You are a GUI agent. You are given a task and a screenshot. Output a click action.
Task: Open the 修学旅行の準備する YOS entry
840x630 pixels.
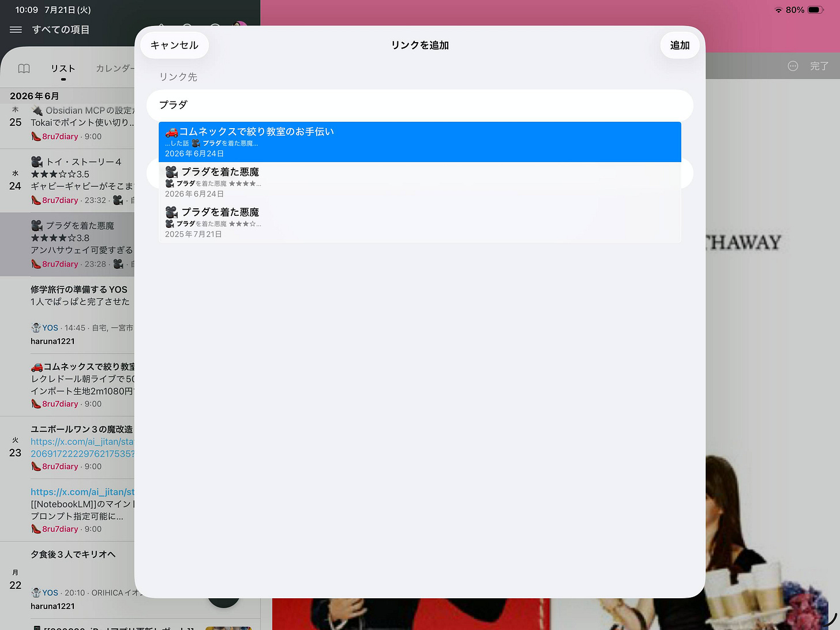click(82, 314)
